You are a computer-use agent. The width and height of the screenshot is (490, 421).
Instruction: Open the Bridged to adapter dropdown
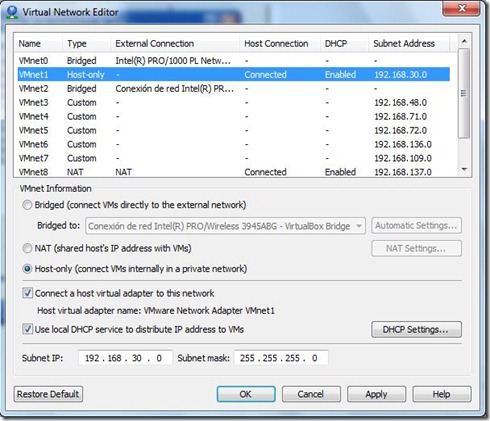225,226
